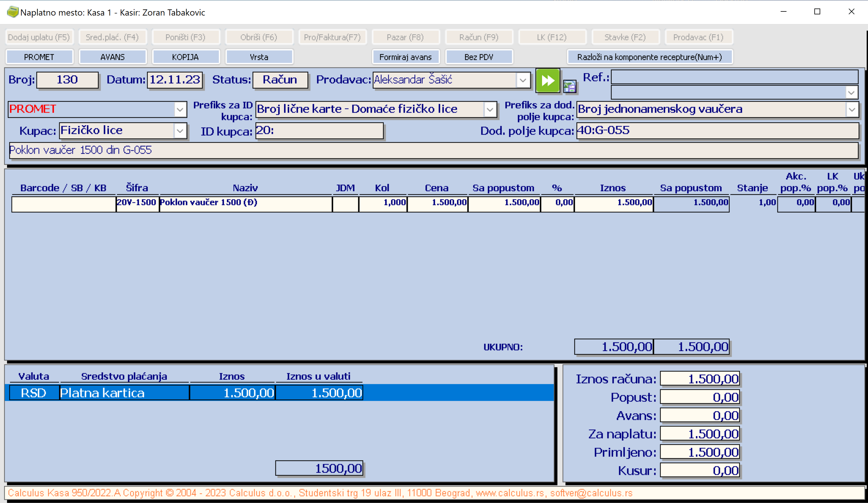Click the cash register app icon in the title bar
Screen dimensions: 868x503
pyautogui.click(x=12, y=12)
